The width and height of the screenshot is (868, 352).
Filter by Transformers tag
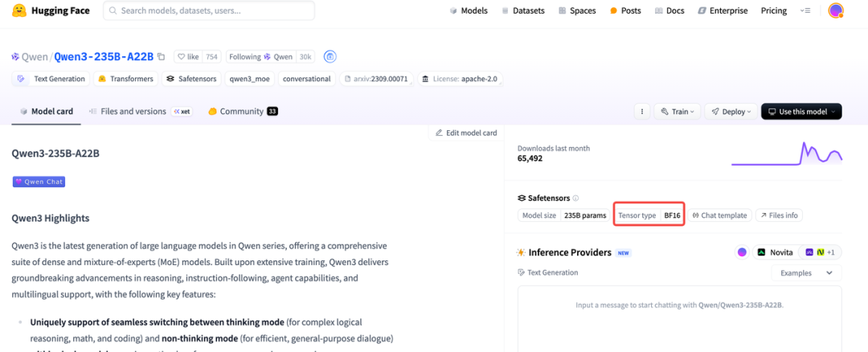pyautogui.click(x=125, y=79)
